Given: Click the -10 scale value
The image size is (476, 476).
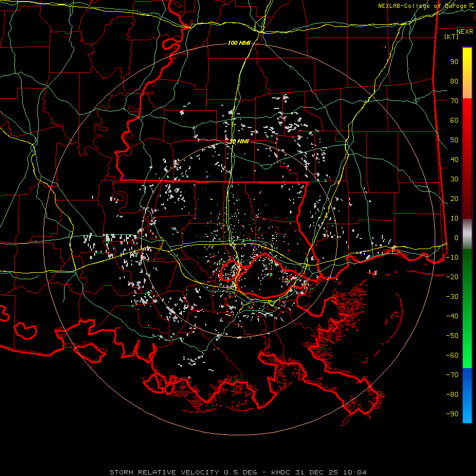Looking at the screenshot, I should [x=452, y=258].
